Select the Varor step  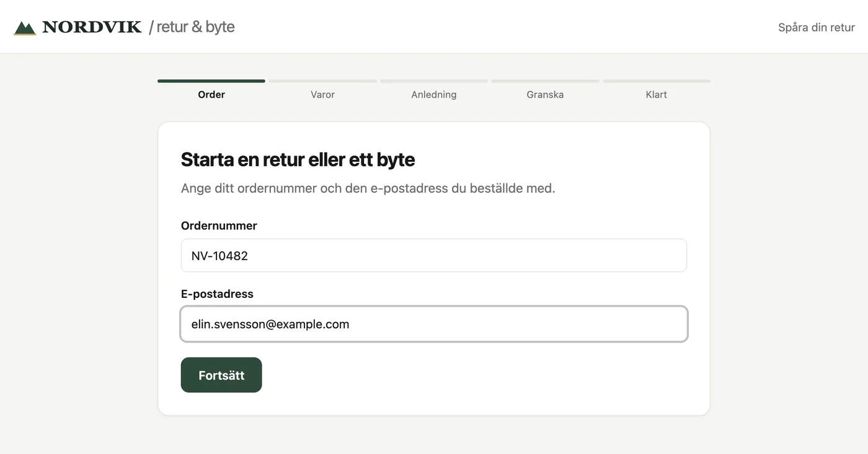click(x=322, y=90)
